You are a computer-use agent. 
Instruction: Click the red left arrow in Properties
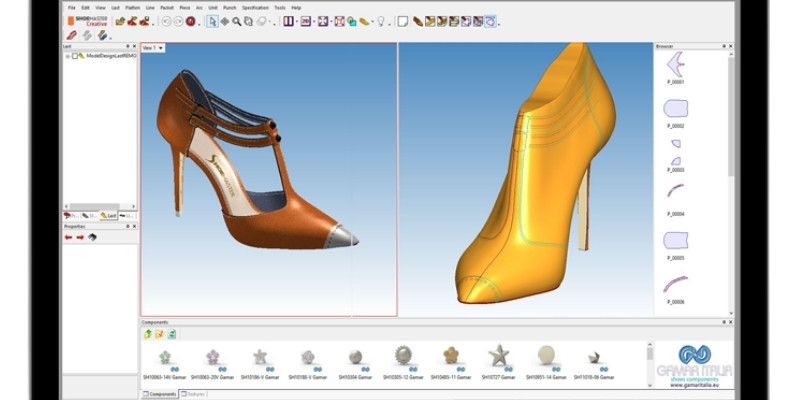click(x=69, y=238)
